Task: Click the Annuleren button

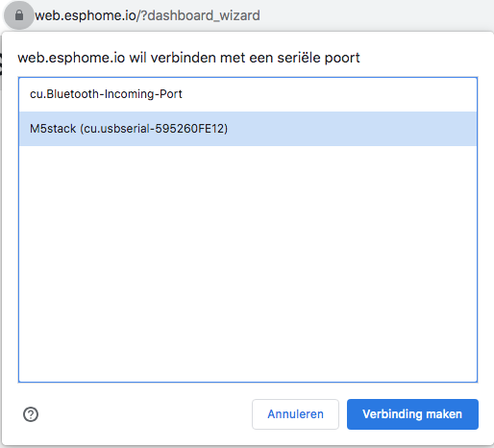Action: point(295,414)
